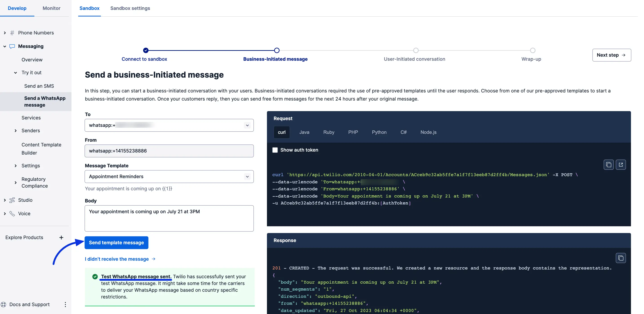Open Content Template Builder
The height and width of the screenshot is (314, 644).
(x=42, y=149)
